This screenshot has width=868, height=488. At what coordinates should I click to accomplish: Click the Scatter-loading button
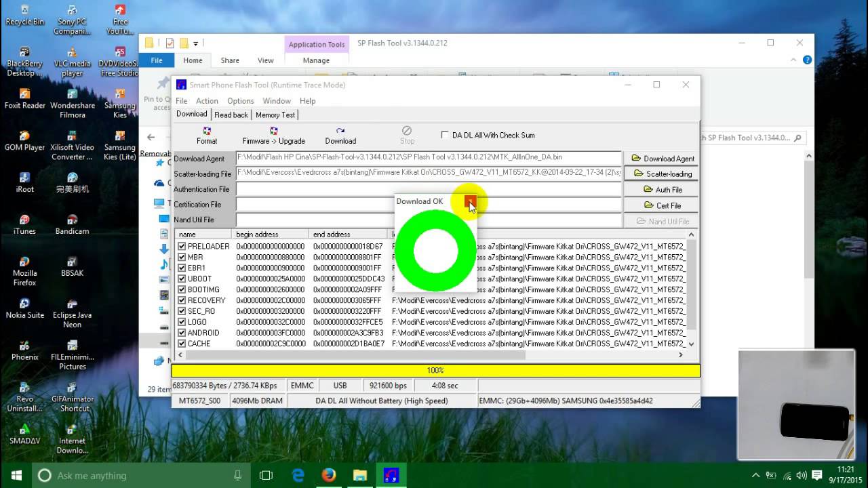coord(661,174)
